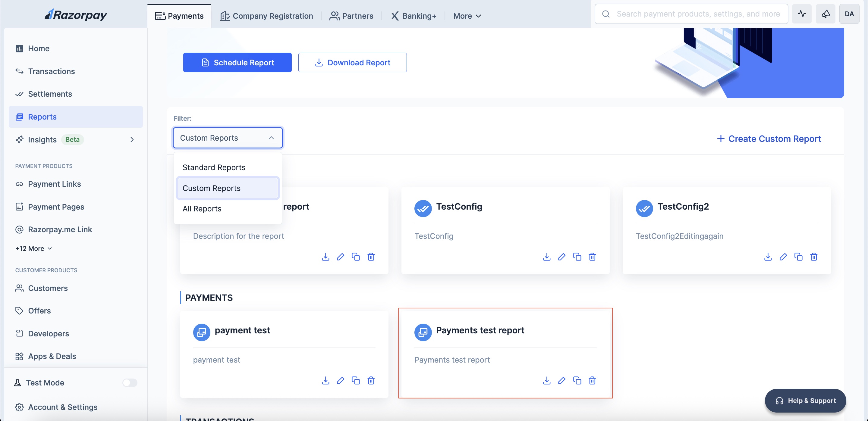Screen dimensions: 868x421
Task: Switch to the Banking+ tab
Action: coord(414,16)
